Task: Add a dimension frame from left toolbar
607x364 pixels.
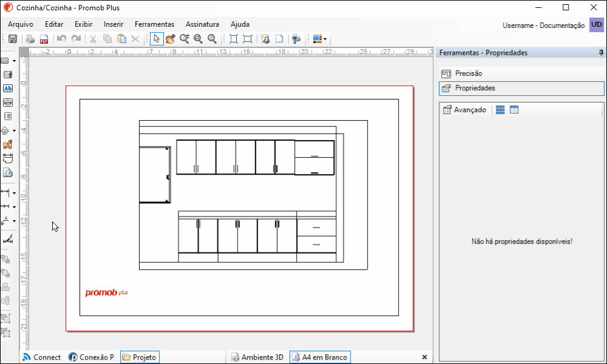Action: point(7,158)
